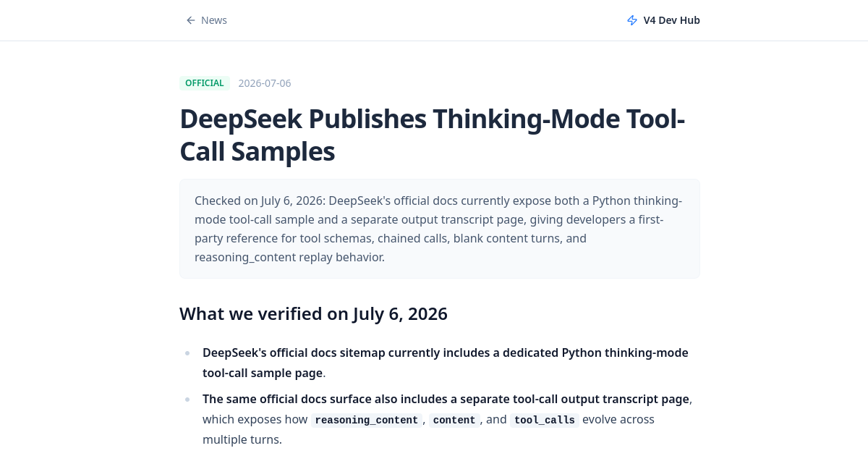Select the 2026-07-06 publication date
This screenshot has height=456, width=868.
point(265,83)
